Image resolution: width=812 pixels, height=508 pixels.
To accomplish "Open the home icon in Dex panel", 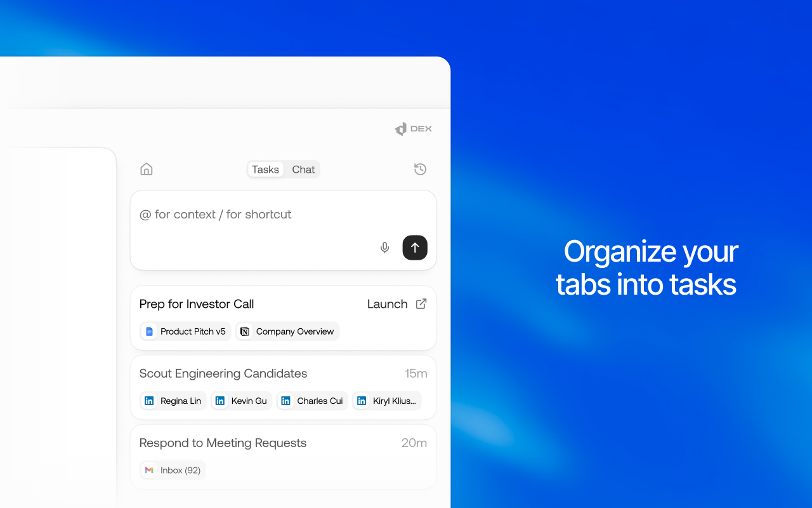I will (147, 170).
